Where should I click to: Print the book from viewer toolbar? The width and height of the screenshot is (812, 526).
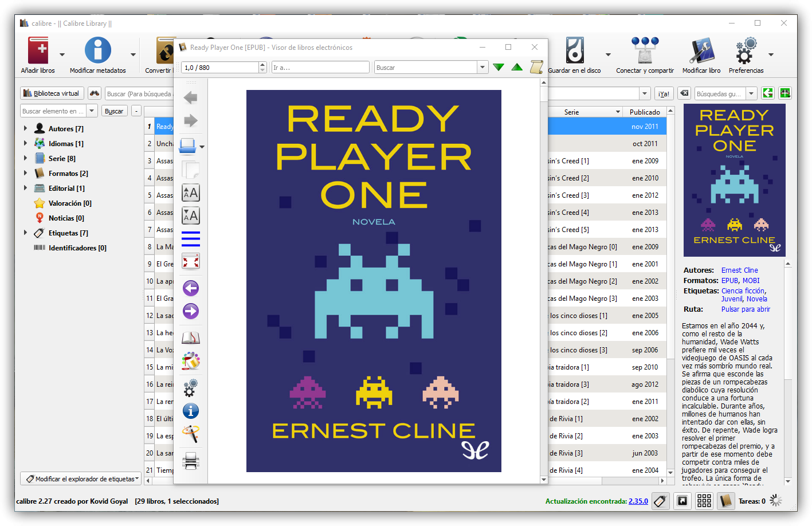point(191,461)
